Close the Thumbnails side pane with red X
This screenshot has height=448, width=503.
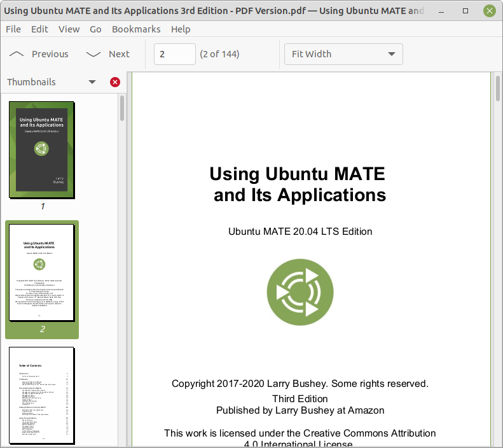115,82
